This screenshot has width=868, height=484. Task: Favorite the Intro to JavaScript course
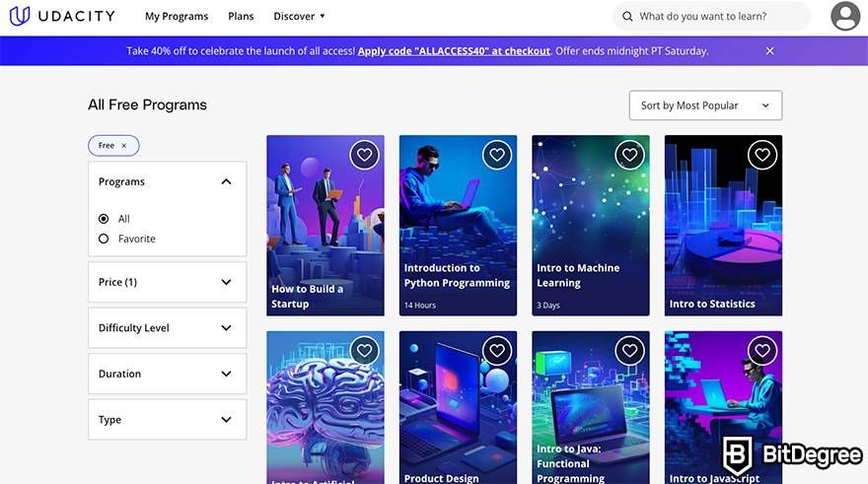pyautogui.click(x=762, y=350)
